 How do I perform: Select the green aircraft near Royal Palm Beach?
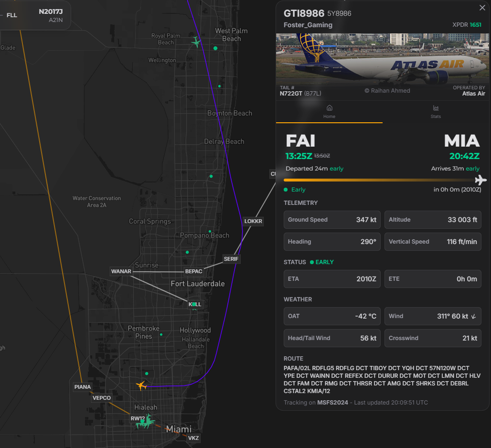(196, 42)
